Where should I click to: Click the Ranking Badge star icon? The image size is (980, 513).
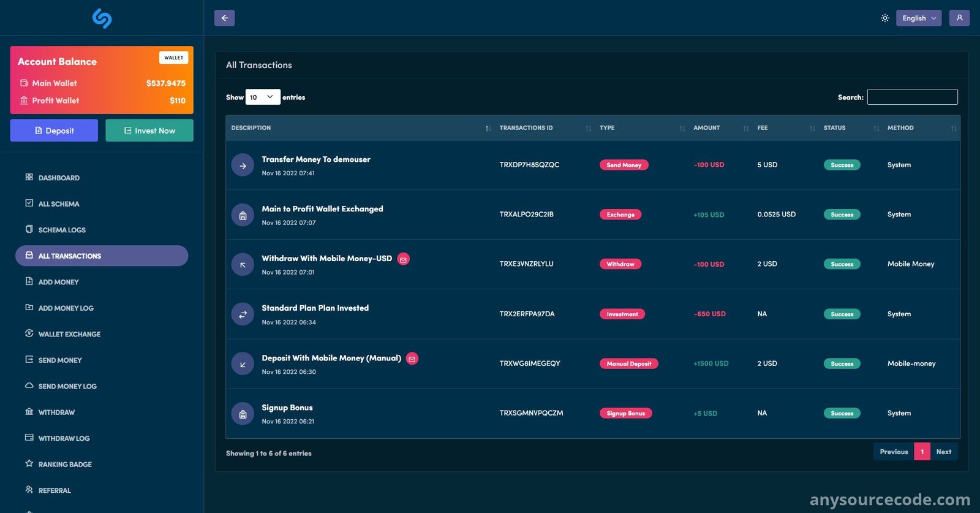coord(29,463)
